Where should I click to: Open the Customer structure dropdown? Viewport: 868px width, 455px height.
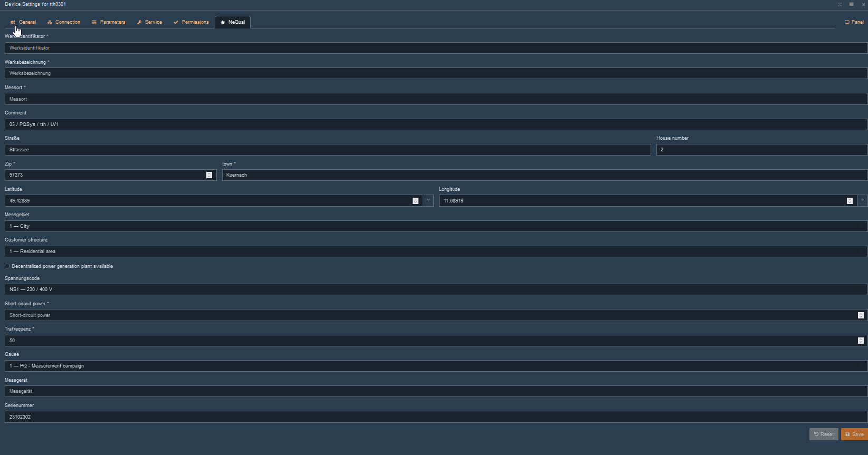coord(435,251)
